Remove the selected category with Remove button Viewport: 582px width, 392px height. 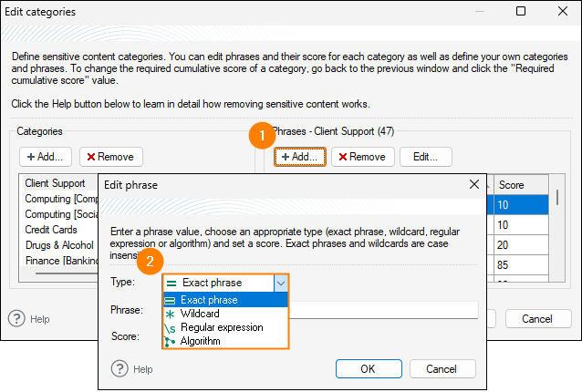pyautogui.click(x=110, y=157)
